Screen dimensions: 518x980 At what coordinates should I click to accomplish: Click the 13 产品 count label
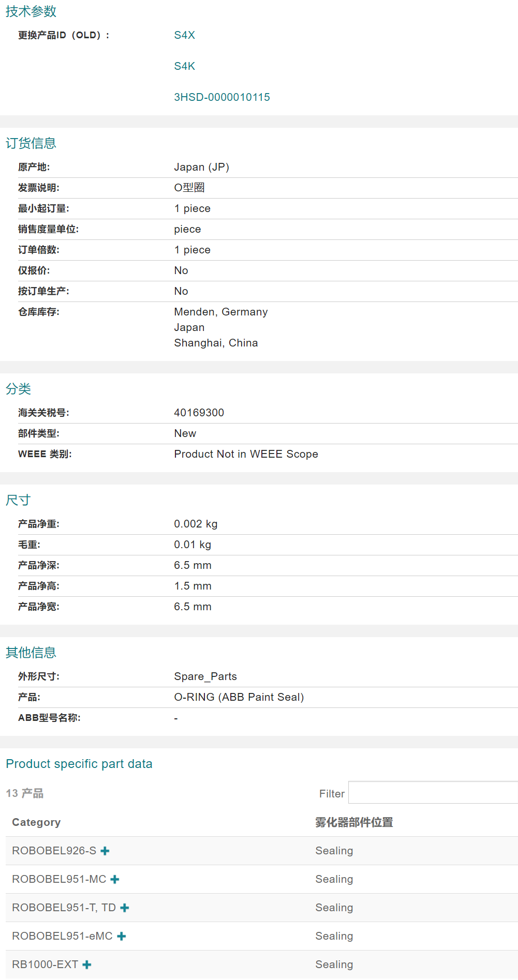point(25,793)
